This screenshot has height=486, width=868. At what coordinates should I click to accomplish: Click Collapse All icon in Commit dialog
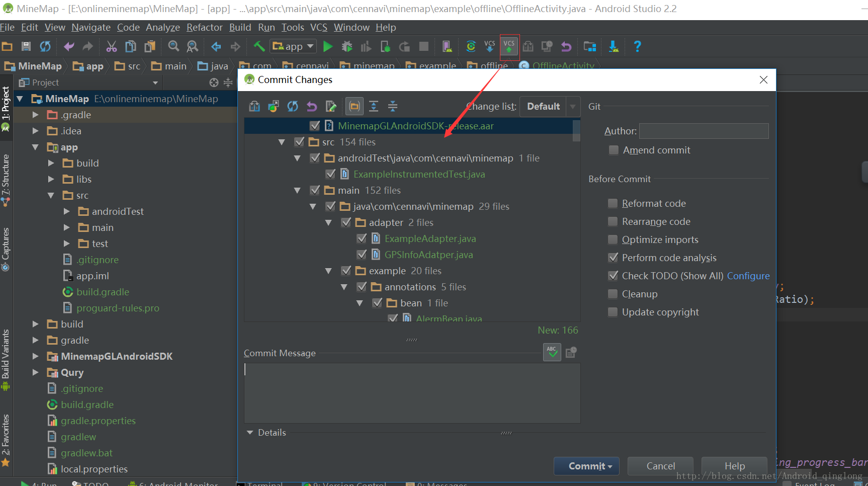[393, 106]
